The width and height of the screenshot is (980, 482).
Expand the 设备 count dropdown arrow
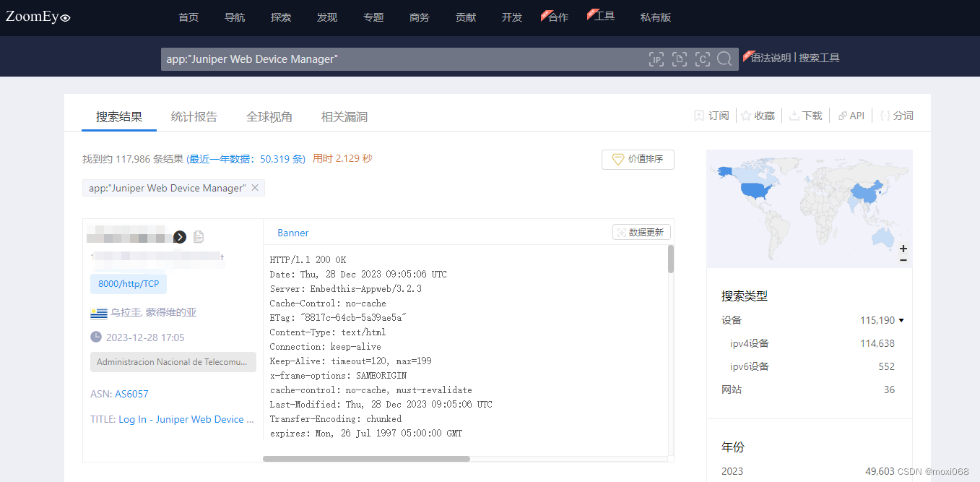(901, 320)
